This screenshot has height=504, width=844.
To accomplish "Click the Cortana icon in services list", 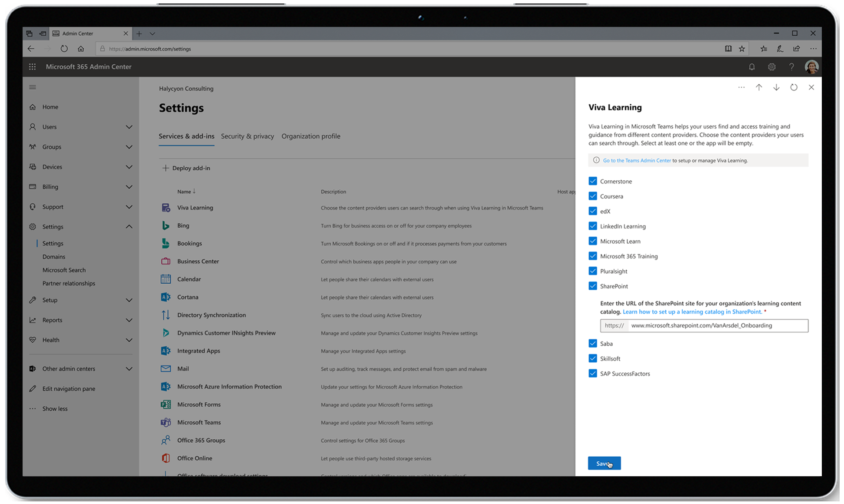I will coord(165,296).
